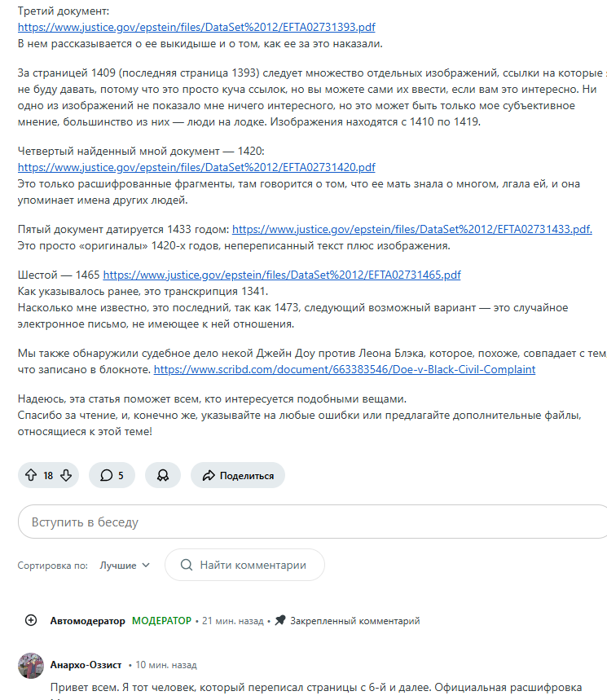
Task: Open Анархо-Оззист's avatar
Action: [x=31, y=665]
